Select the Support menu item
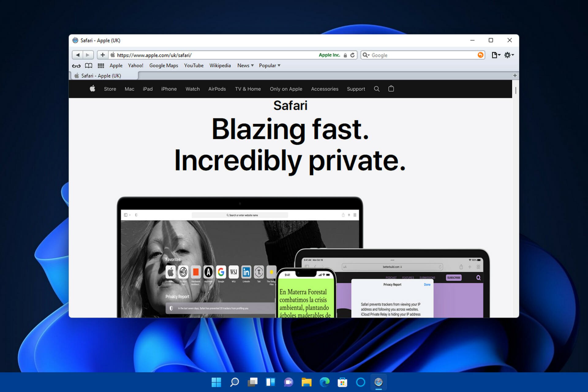The height and width of the screenshot is (392, 588). (x=356, y=89)
